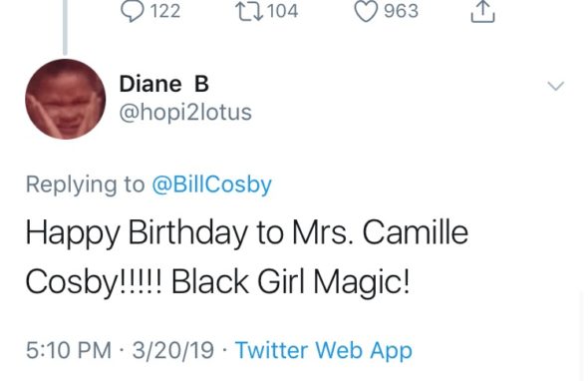The image size is (588, 381).
Task: Open the share upload icon
Action: coord(482,11)
